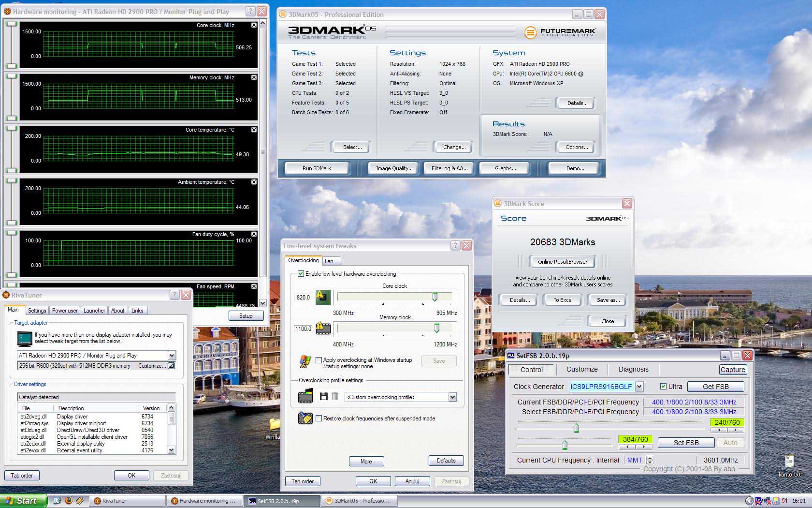Click Setup in Hardware monitoring
Viewport: 812px width, 508px height.
pyautogui.click(x=246, y=316)
